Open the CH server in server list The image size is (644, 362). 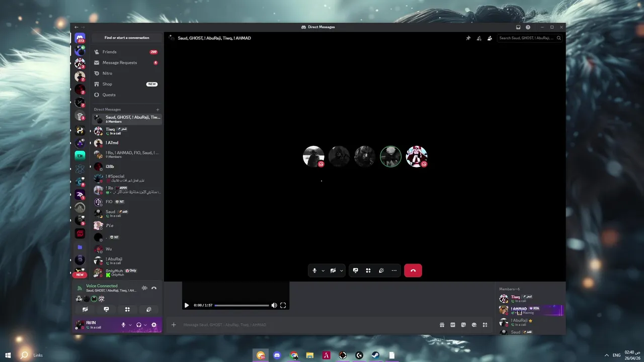pyautogui.click(x=79, y=155)
